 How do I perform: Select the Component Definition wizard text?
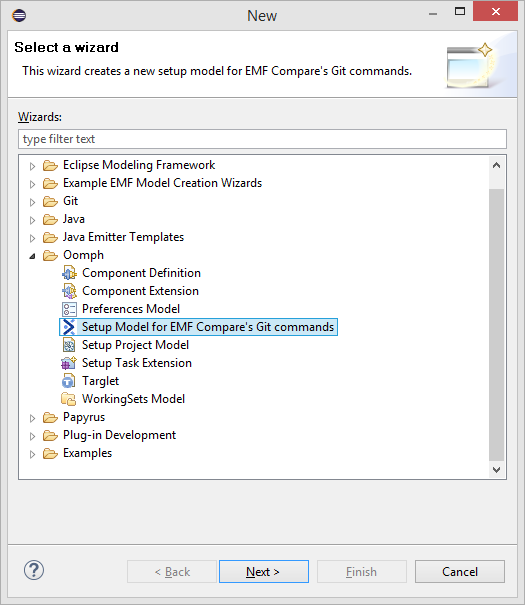(141, 273)
